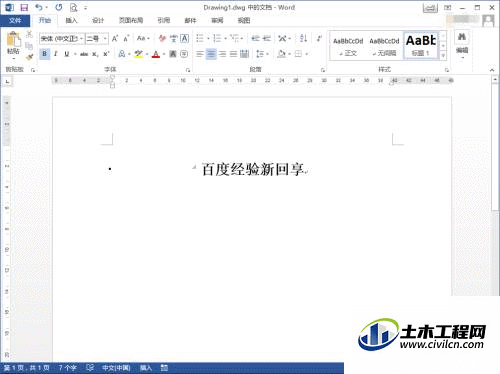Click the vertical scrollbar
The image size is (500, 374).
[x=495, y=147]
